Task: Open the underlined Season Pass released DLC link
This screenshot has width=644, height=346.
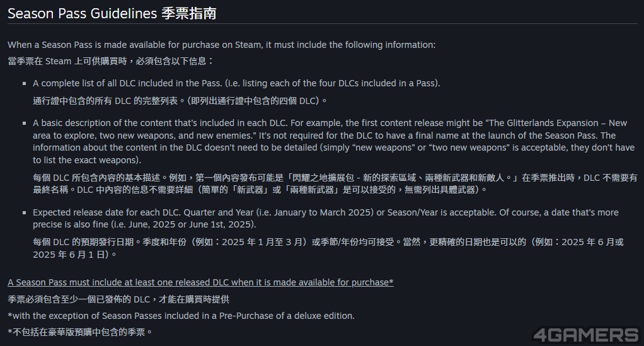Action: pyautogui.click(x=200, y=282)
